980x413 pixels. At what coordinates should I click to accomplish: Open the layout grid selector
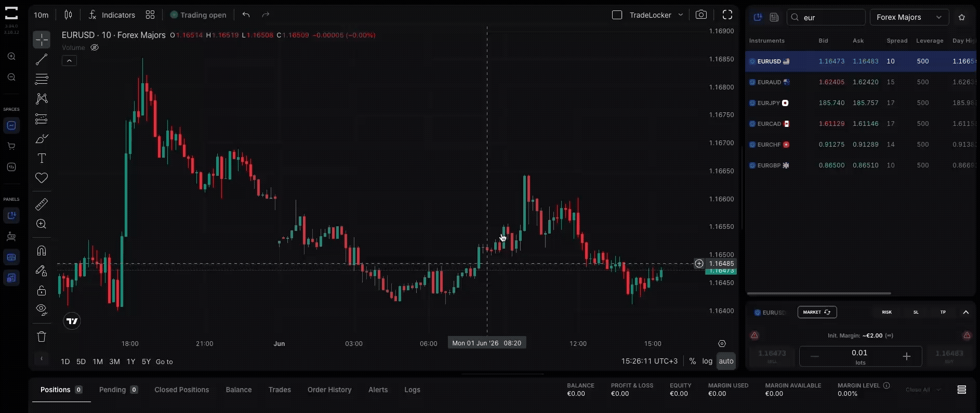coord(150,15)
